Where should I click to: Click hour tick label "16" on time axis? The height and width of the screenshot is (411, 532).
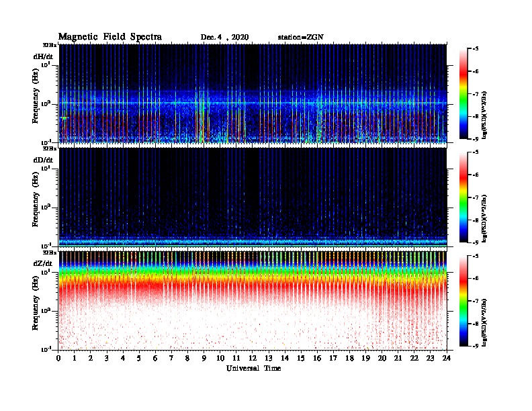coord(317,359)
